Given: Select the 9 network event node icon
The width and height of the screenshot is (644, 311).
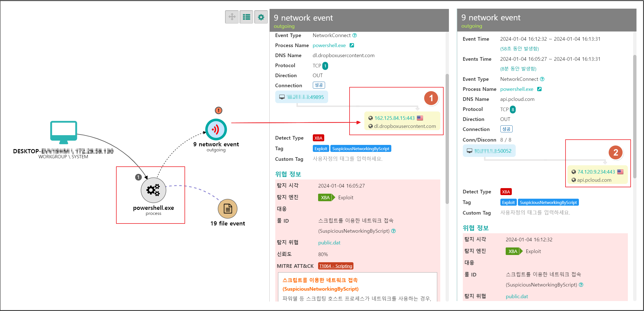Looking at the screenshot, I should point(216,130).
